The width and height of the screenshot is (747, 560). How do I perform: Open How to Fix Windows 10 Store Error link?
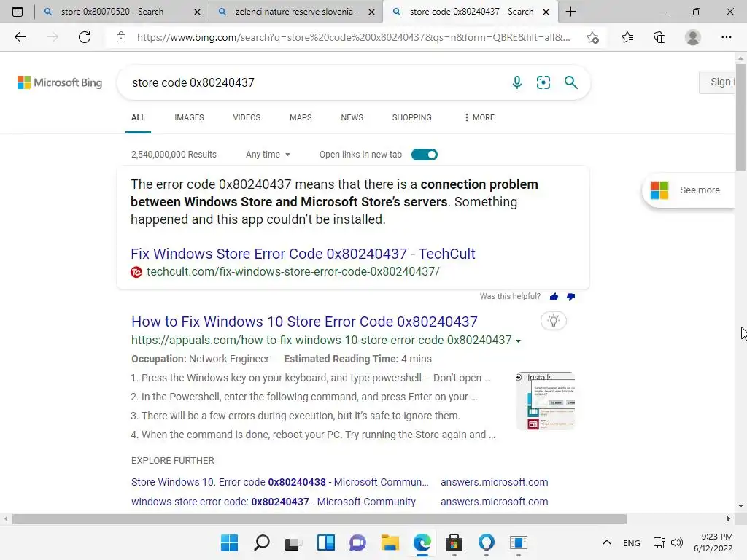click(x=304, y=322)
